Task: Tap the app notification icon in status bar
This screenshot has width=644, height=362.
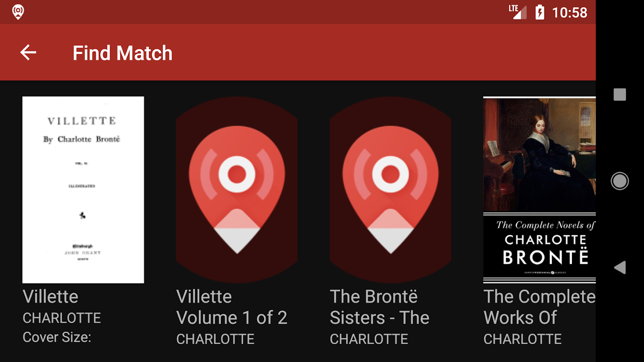Action: [x=18, y=12]
